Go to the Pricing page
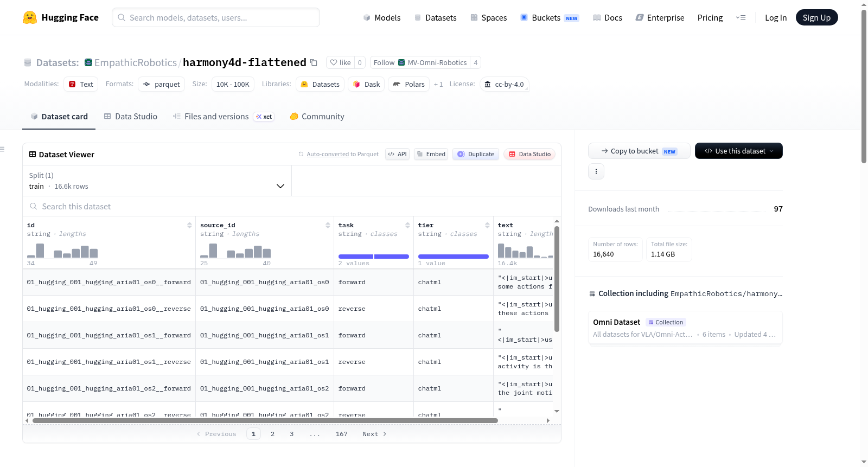868x467 pixels. [710, 17]
